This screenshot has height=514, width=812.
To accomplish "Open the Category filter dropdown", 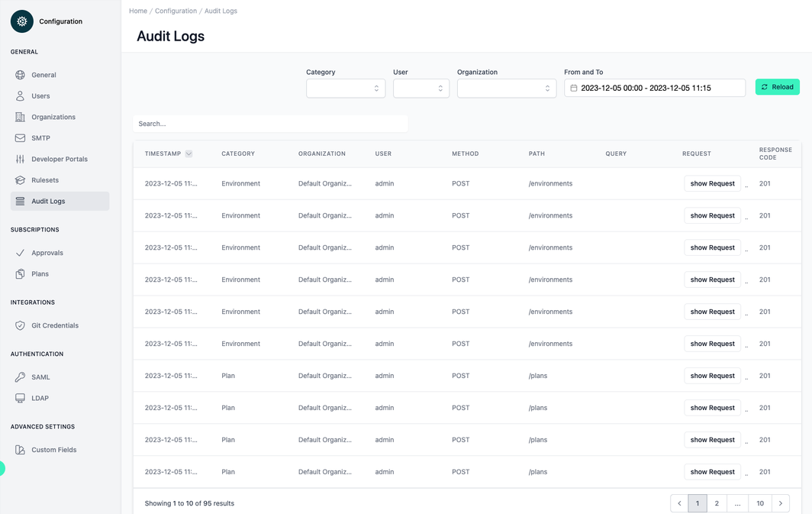I will pyautogui.click(x=345, y=88).
